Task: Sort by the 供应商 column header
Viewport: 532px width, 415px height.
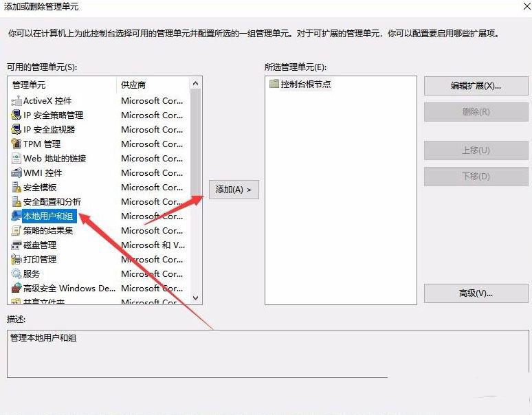Action: click(151, 85)
